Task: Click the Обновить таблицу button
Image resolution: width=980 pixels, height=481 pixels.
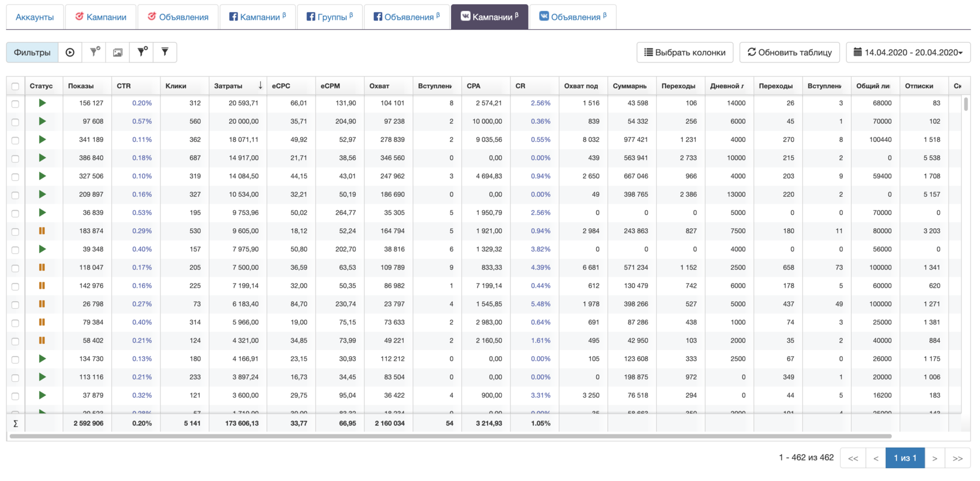Action: tap(790, 53)
